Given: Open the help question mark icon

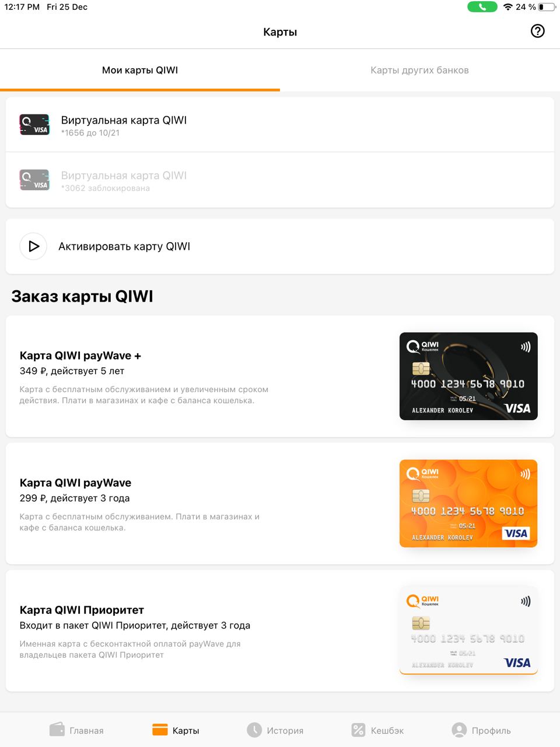Looking at the screenshot, I should coord(537,31).
